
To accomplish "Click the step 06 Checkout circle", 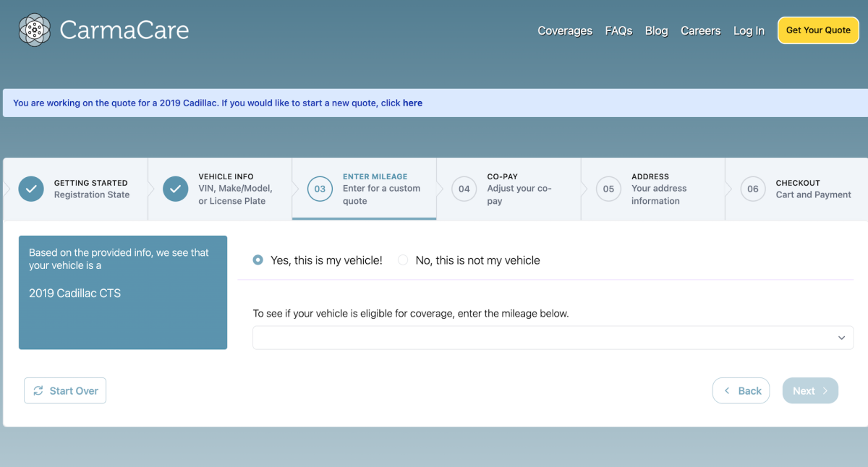I will click(753, 189).
